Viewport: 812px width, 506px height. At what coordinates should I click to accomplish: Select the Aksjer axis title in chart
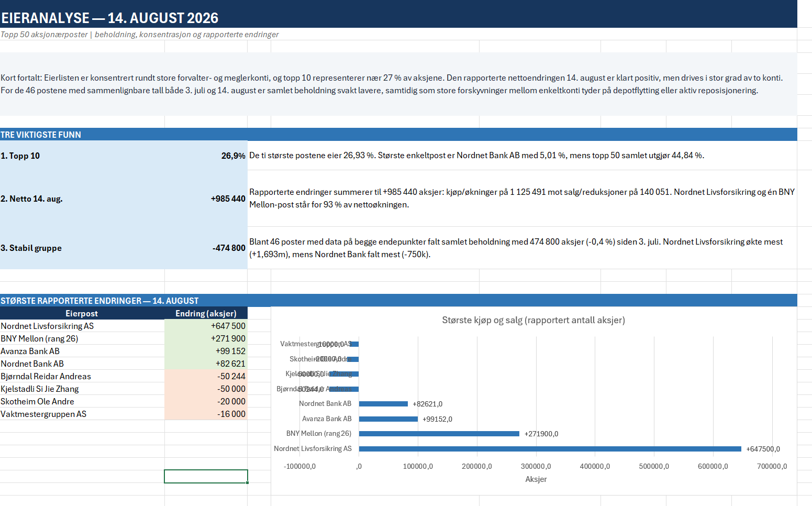pyautogui.click(x=536, y=479)
